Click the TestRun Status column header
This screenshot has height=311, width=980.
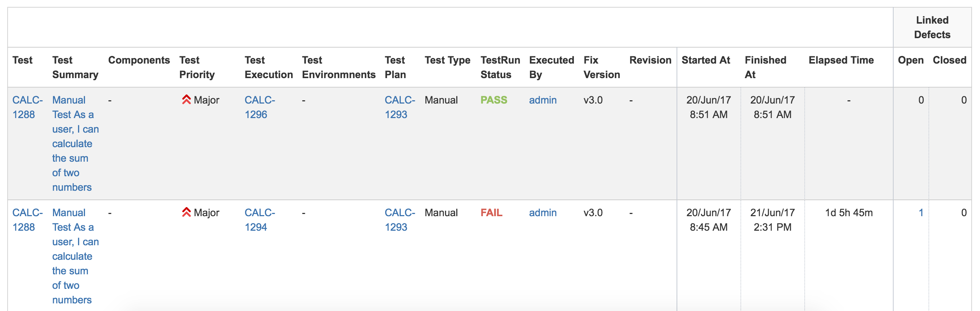500,67
